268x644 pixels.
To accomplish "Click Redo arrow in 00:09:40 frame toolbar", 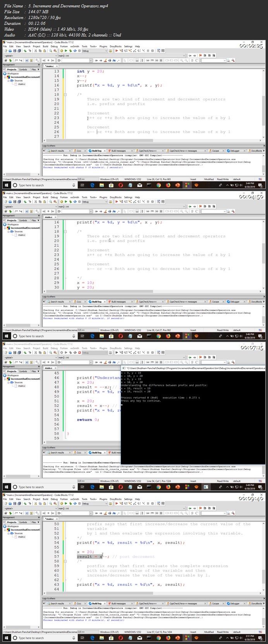I will [30, 504].
